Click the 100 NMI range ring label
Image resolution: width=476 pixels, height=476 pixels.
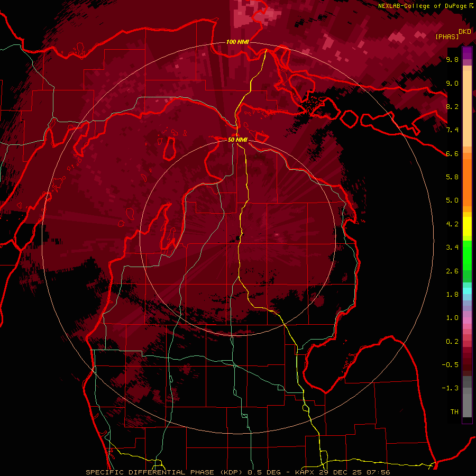(237, 42)
